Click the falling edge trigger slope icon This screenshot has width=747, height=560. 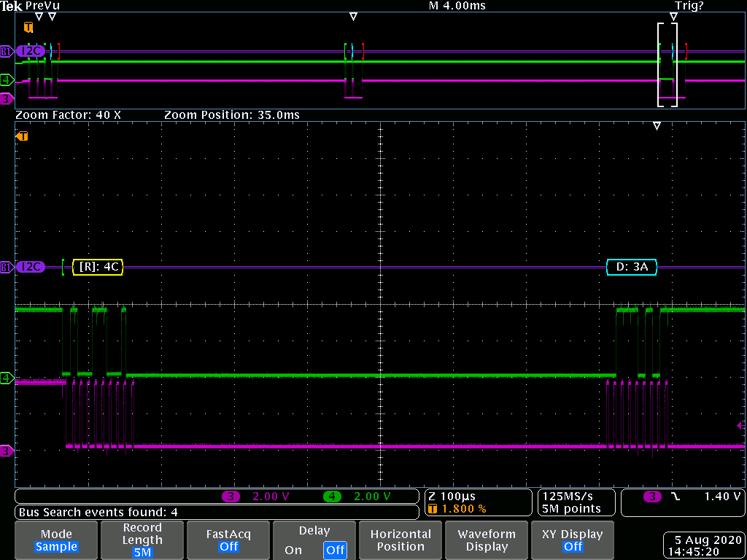[676, 496]
